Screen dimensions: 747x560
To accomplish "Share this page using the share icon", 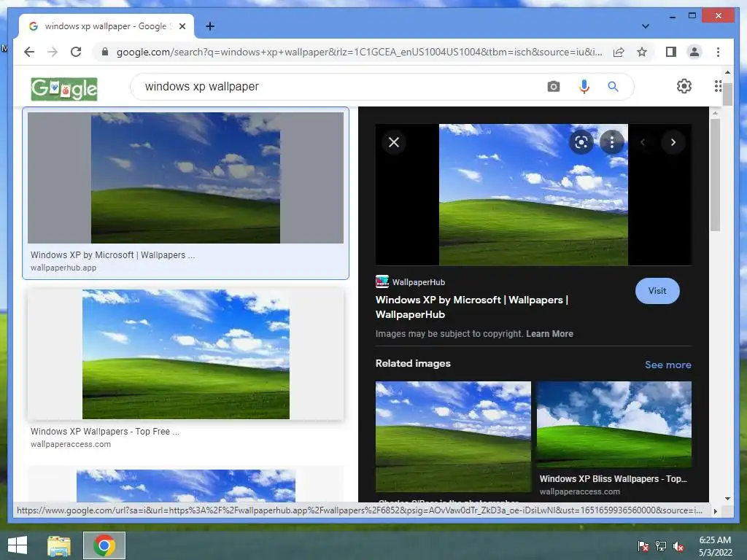I will 619,52.
